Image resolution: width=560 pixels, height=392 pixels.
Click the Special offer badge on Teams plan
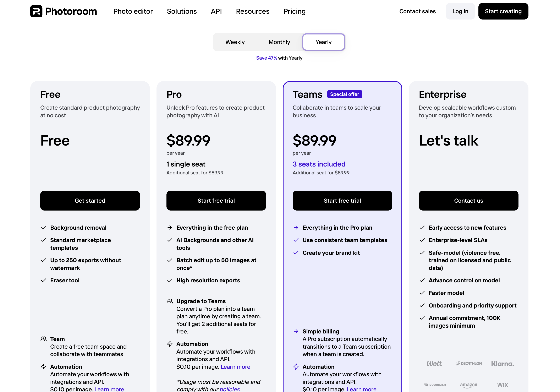coord(344,94)
